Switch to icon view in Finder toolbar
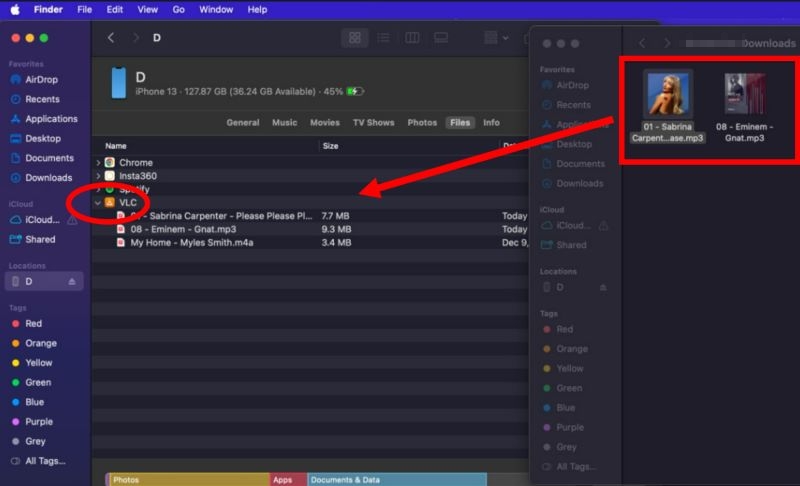The height and width of the screenshot is (486, 800). click(355, 38)
